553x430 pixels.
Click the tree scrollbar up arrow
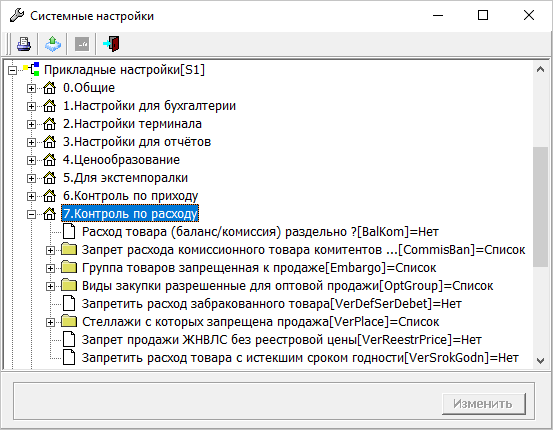540,69
